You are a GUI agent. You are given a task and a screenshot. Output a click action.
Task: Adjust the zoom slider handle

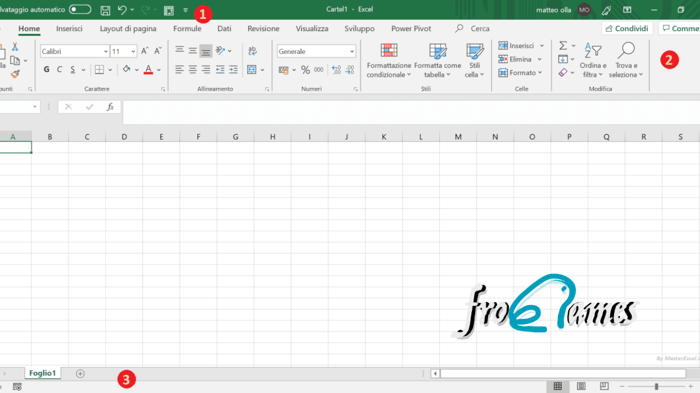tap(656, 386)
